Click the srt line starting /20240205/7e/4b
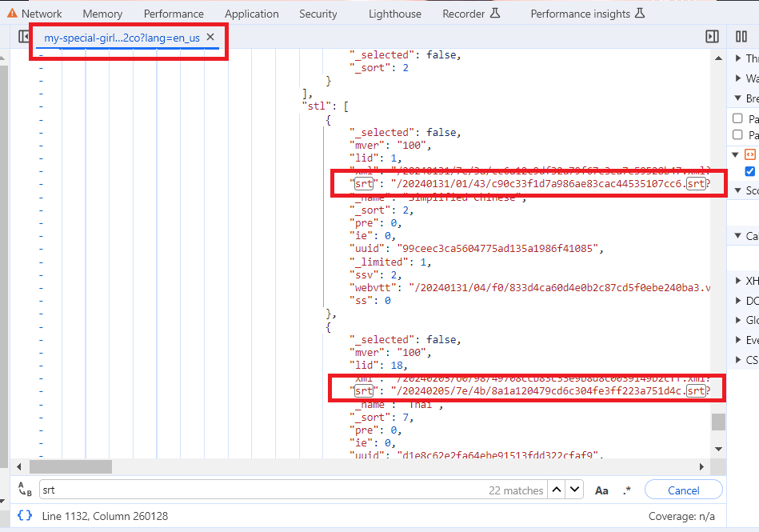Image resolution: width=759 pixels, height=532 pixels. (x=529, y=390)
